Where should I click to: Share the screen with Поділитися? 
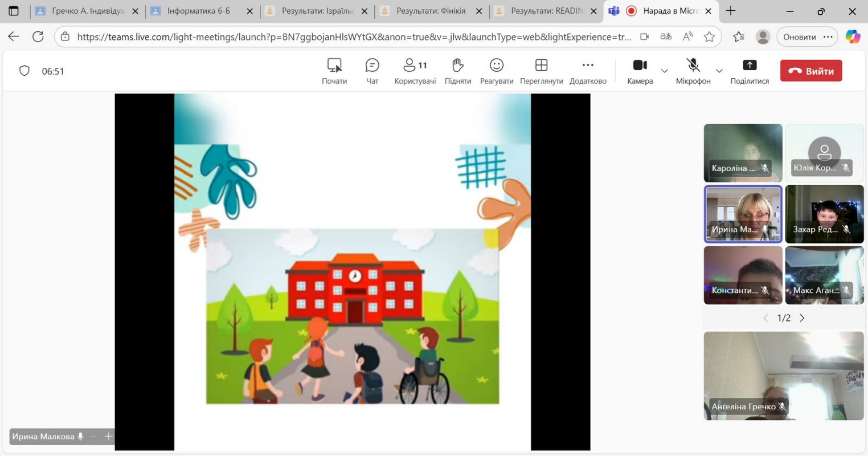coord(749,71)
